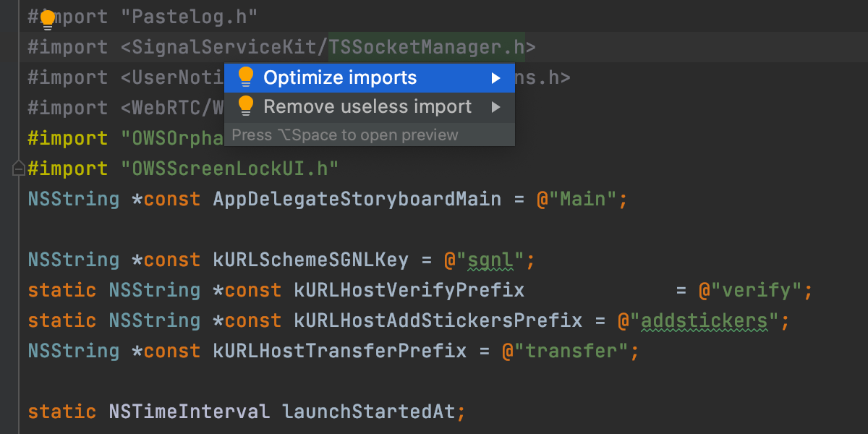
Task: Click the lightbulb icon beside Remove useless import
Action: coord(246,106)
